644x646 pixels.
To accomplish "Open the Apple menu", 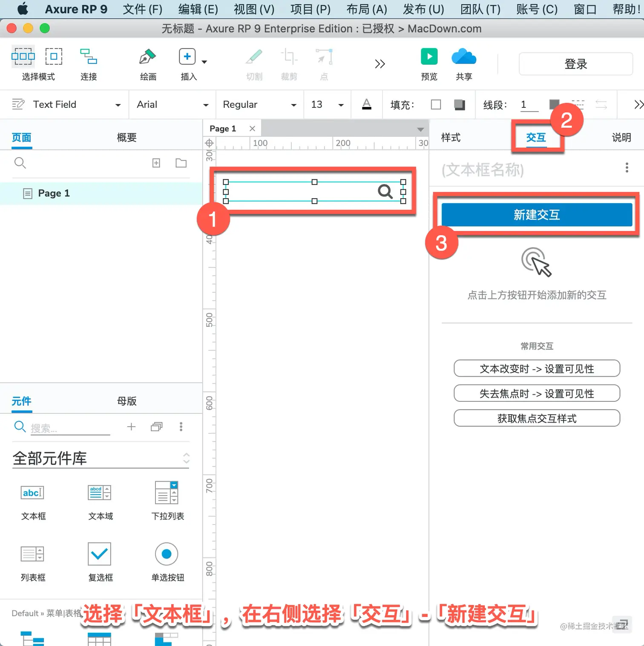I will coord(23,9).
